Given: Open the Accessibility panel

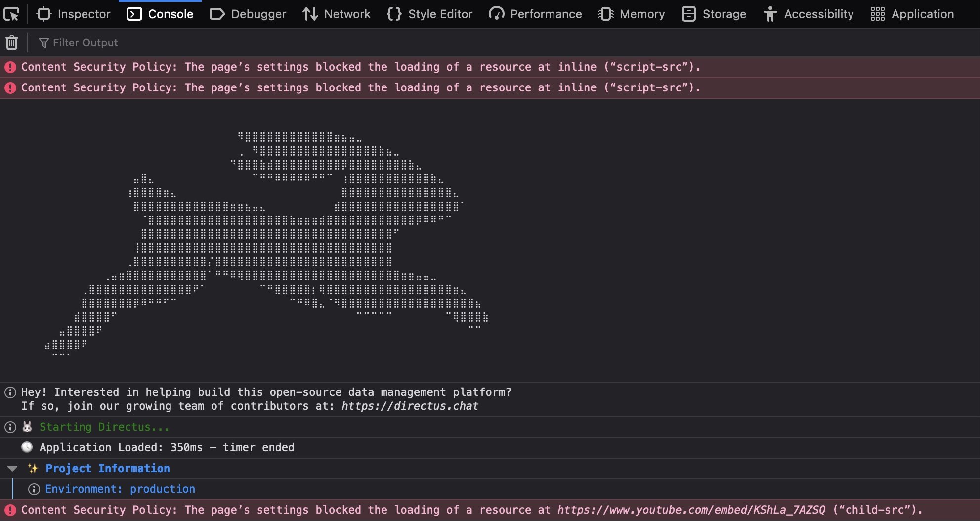Looking at the screenshot, I should (808, 14).
